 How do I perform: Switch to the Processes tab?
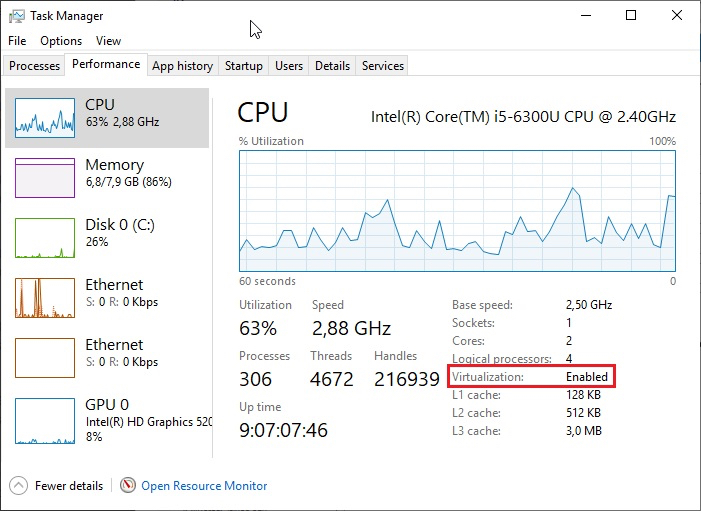point(34,66)
